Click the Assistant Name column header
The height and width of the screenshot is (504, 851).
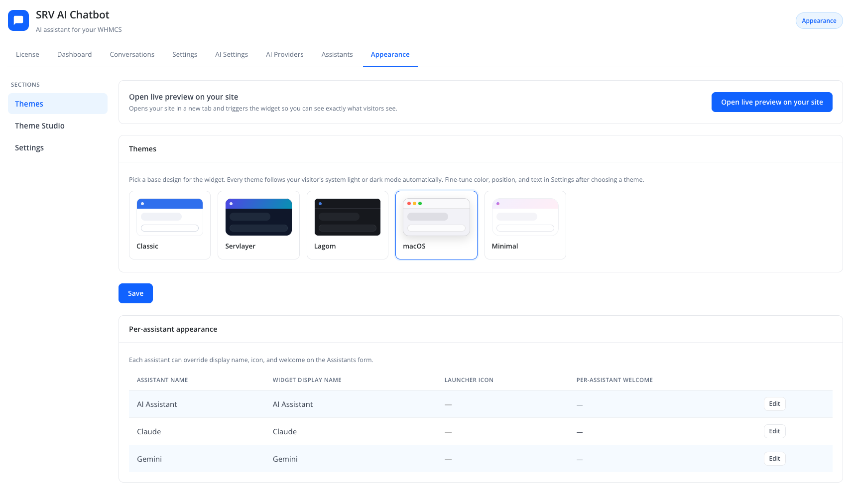point(162,380)
